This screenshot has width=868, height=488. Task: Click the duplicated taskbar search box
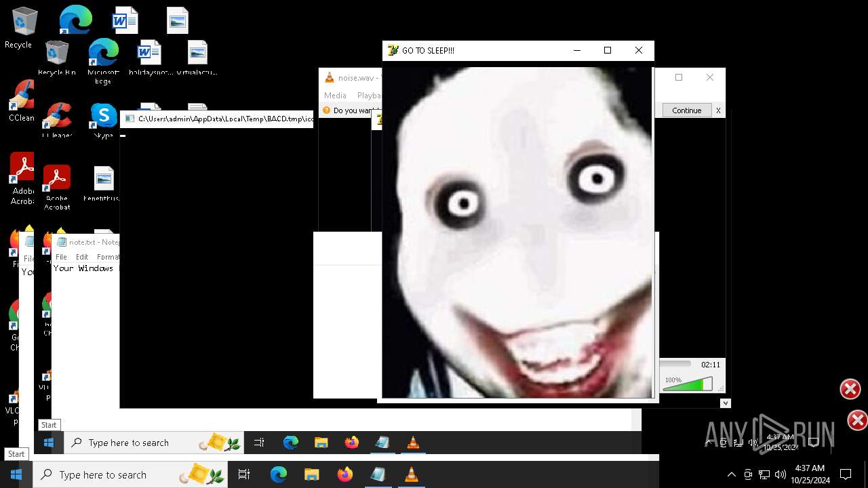154,443
